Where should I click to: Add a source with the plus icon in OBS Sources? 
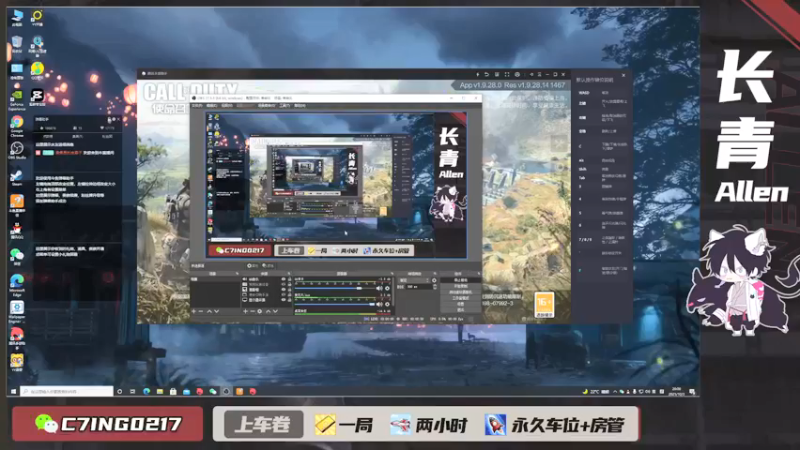245,311
